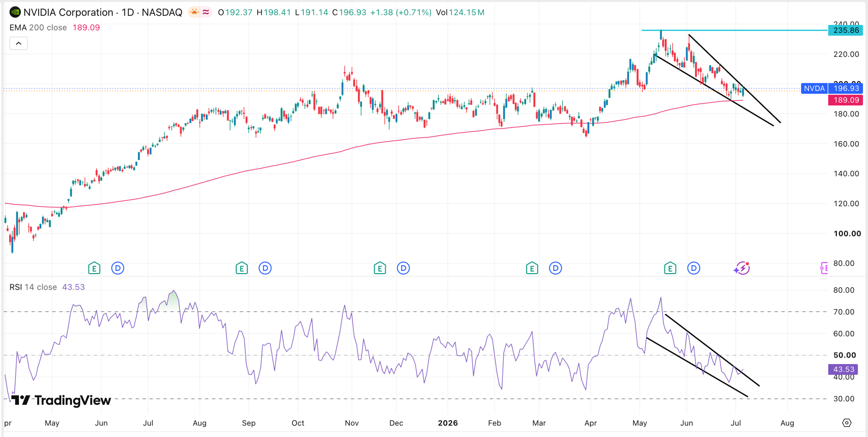868x437 pixels.
Task: Select the RSI 14 close indicator label
Action: (x=33, y=287)
